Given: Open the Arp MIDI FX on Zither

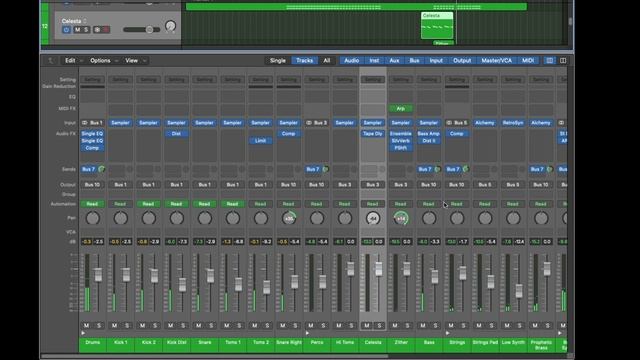Looking at the screenshot, I should (401, 109).
